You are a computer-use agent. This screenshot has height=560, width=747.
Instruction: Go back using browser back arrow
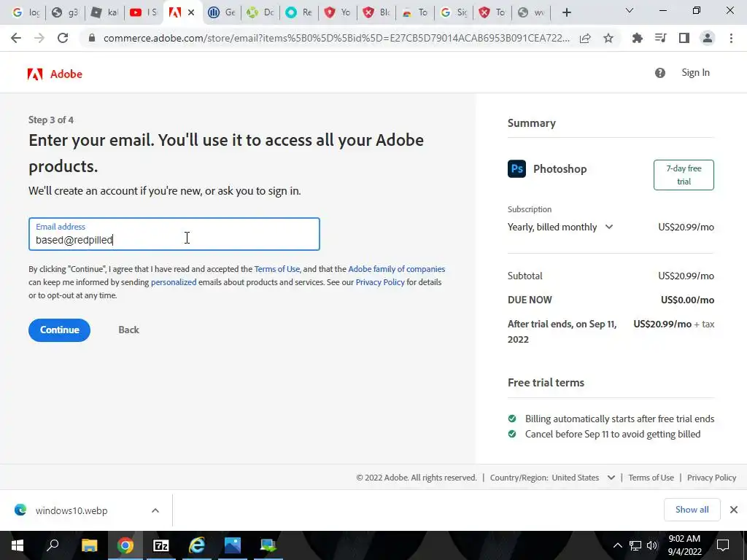click(16, 38)
